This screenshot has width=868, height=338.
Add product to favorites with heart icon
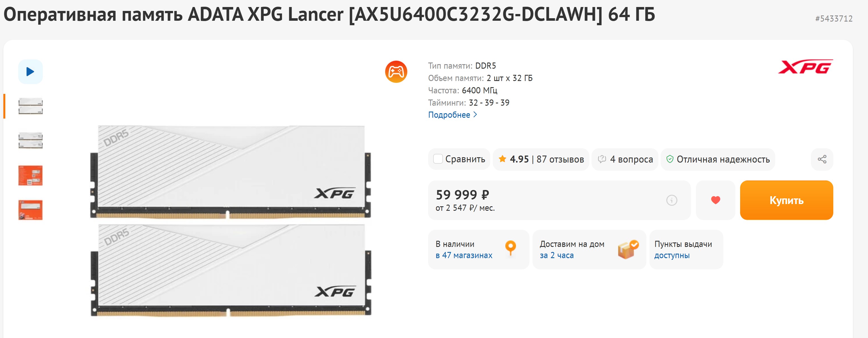click(x=715, y=200)
